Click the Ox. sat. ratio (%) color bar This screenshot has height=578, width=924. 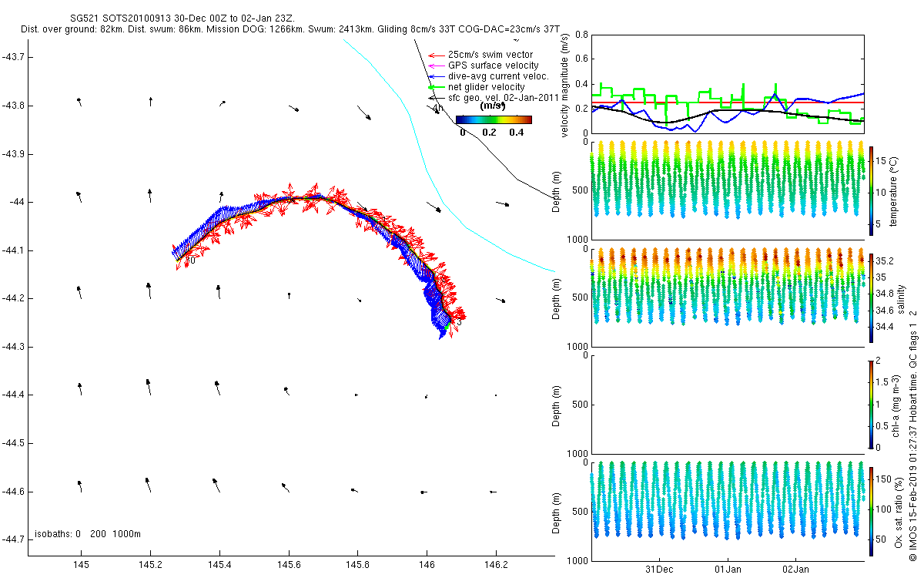(x=871, y=510)
